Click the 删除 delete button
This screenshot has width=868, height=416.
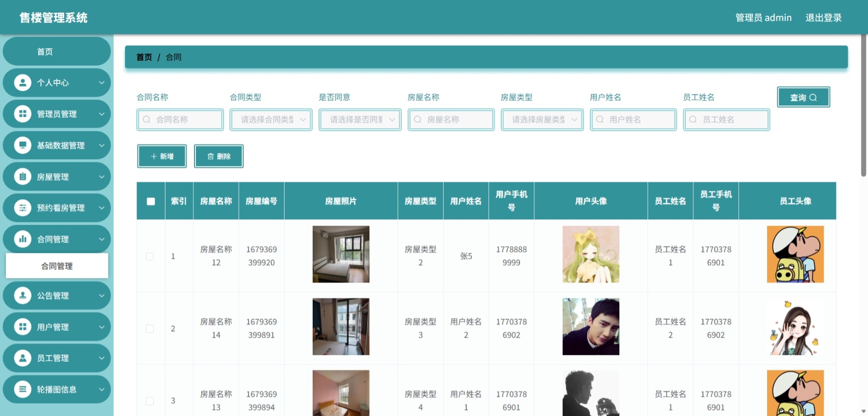[219, 156]
